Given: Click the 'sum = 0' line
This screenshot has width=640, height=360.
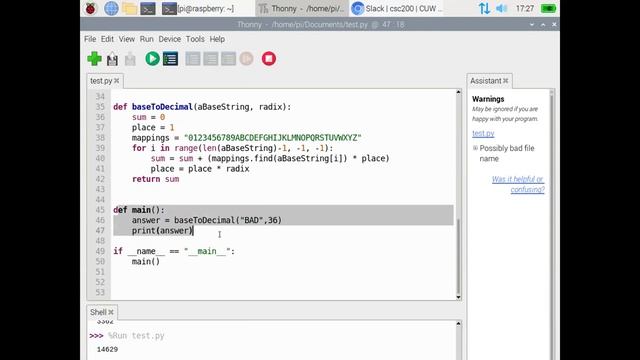Looking at the screenshot, I should pyautogui.click(x=148, y=118).
